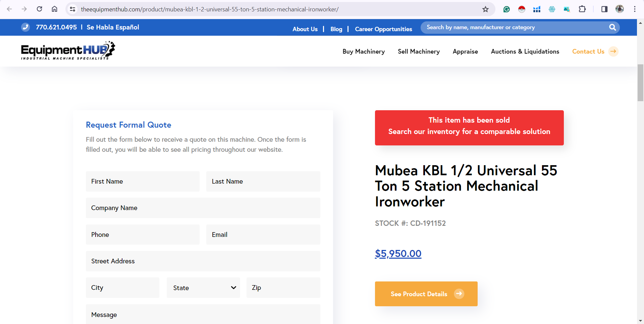Open the browser home page
Viewport: 644px width, 324px height.
coord(54,9)
